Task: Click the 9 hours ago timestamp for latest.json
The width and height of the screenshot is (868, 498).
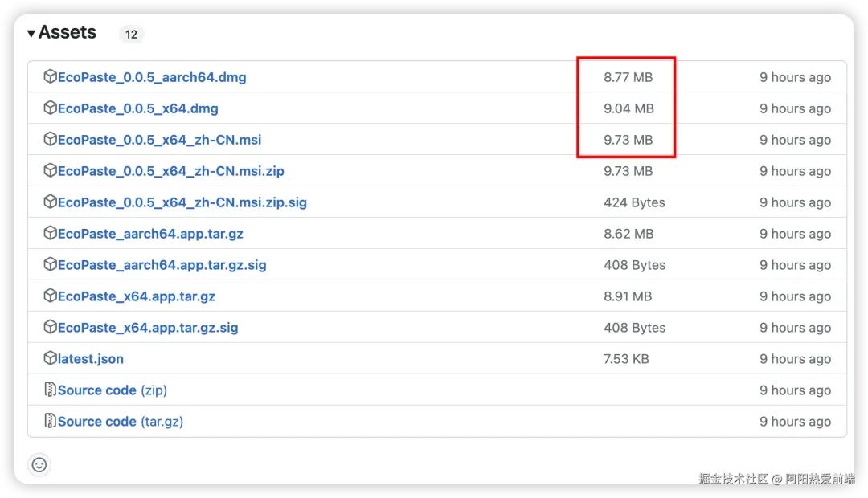Action: (x=796, y=359)
